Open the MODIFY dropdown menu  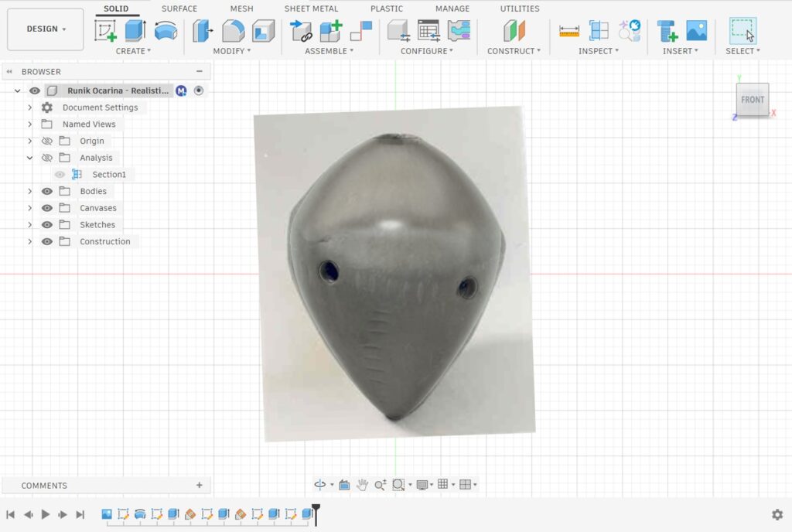coord(232,51)
